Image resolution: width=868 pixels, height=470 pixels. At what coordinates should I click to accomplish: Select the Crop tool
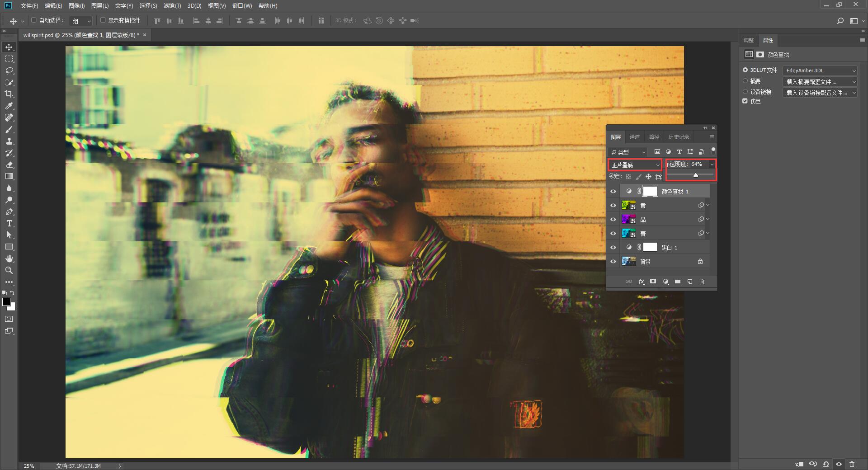click(9, 94)
